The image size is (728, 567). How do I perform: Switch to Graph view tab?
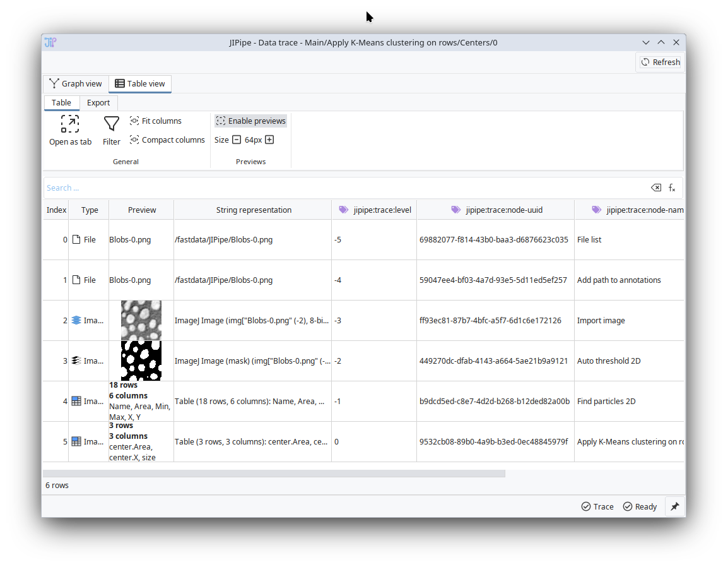(x=76, y=83)
